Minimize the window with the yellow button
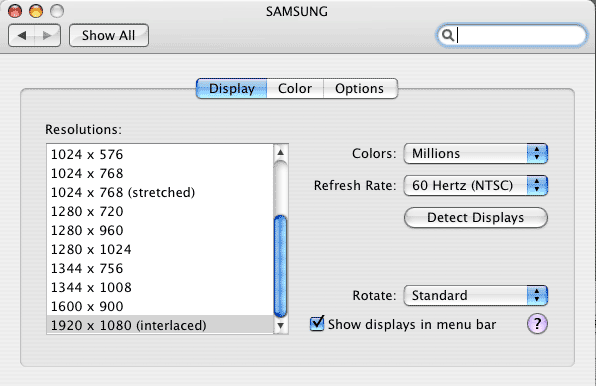 [36, 11]
